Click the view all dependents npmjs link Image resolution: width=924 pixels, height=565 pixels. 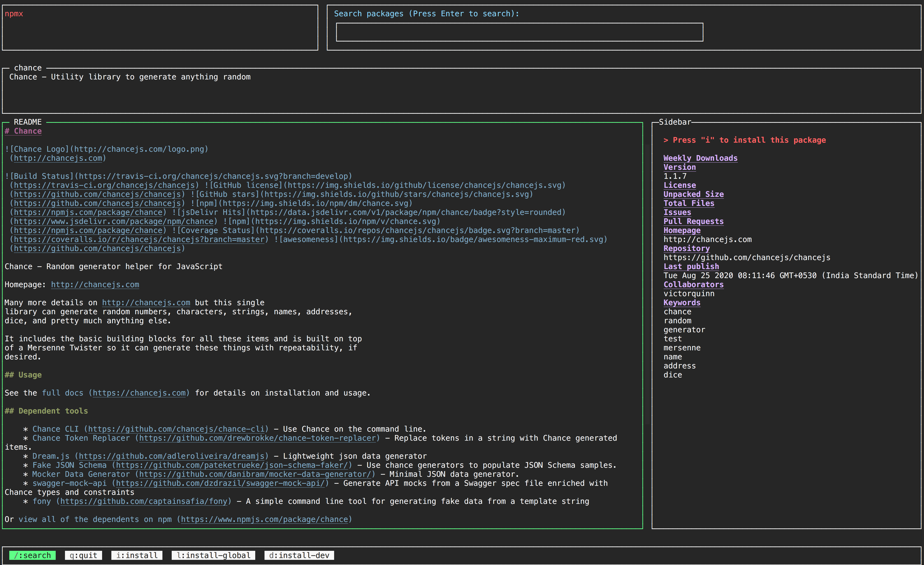click(x=264, y=519)
